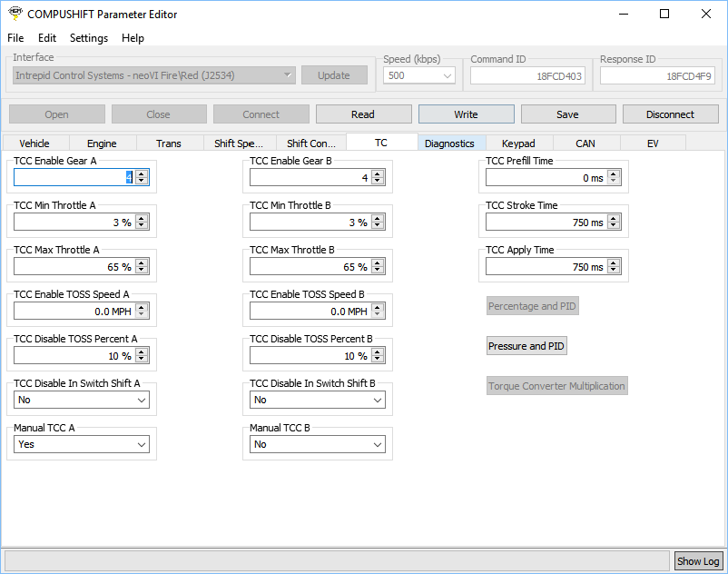Select the Engine tab
The width and height of the screenshot is (728, 574).
pyautogui.click(x=102, y=143)
